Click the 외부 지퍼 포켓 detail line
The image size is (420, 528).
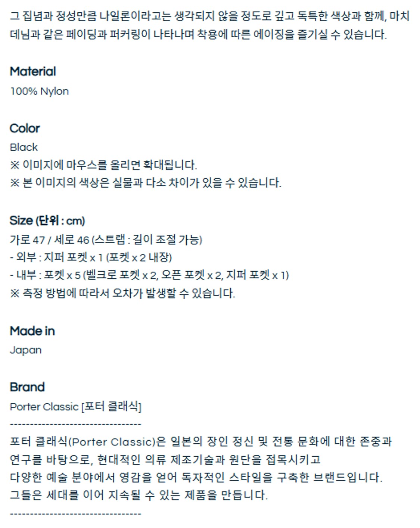click(91, 257)
